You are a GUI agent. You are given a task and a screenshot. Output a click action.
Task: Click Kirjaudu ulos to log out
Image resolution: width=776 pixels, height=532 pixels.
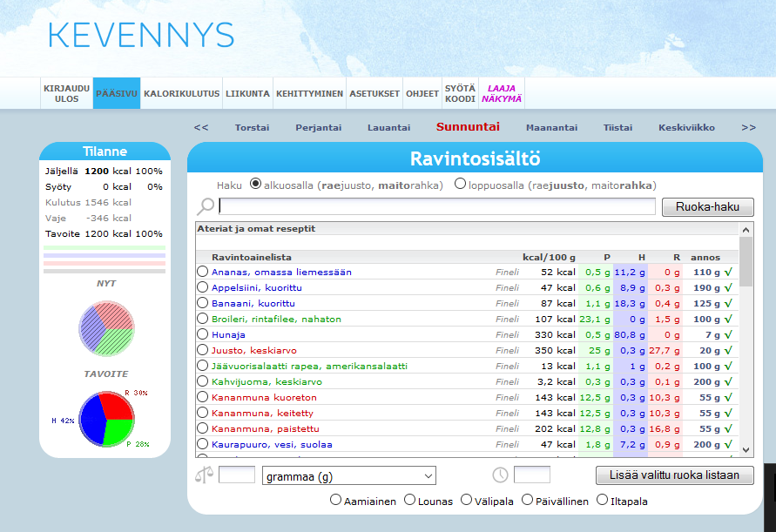pyautogui.click(x=66, y=93)
